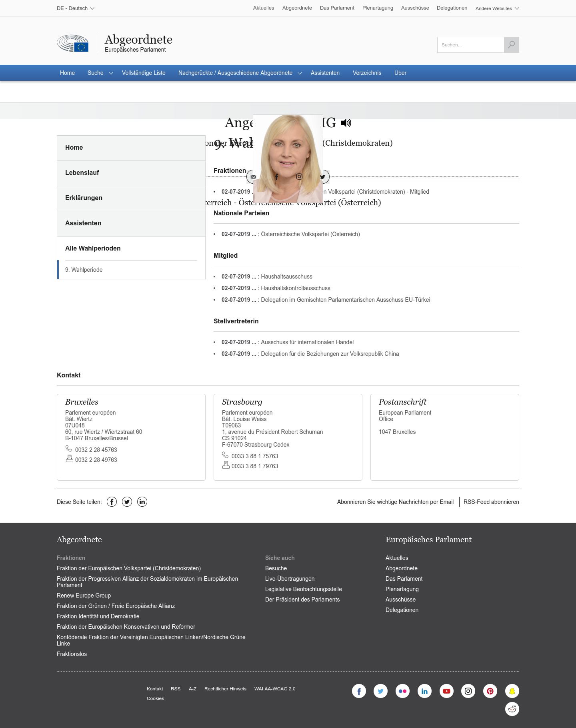
Task: Share this page on Facebook
Action: pyautogui.click(x=112, y=502)
